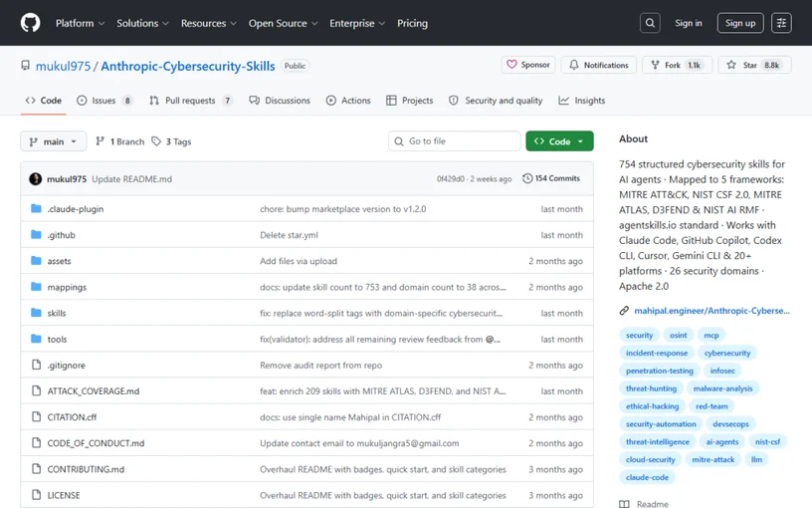Select the penetration-testing topic tag
Image resolution: width=812 pixels, height=508 pixels.
point(659,371)
